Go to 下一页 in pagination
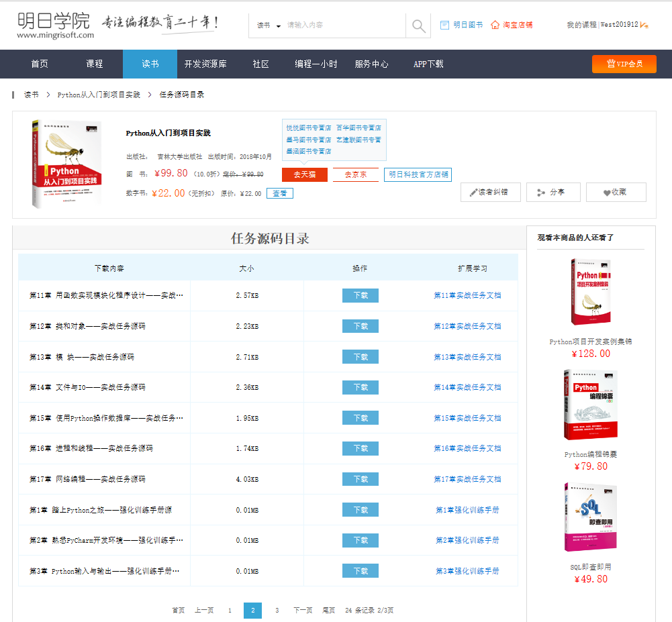This screenshot has height=622, width=672. click(x=303, y=611)
